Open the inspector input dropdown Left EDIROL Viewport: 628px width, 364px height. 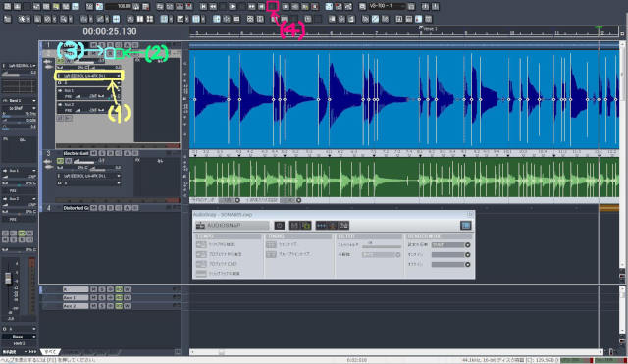(20, 66)
